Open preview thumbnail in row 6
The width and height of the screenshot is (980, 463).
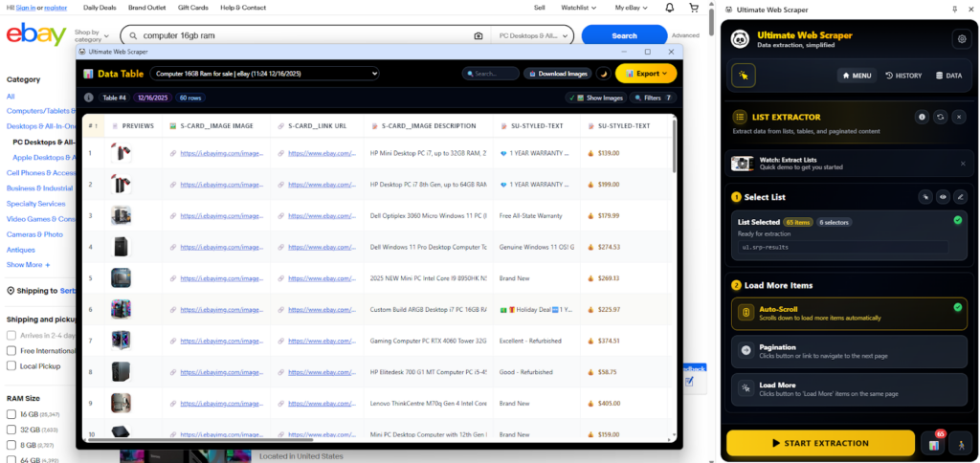point(121,309)
